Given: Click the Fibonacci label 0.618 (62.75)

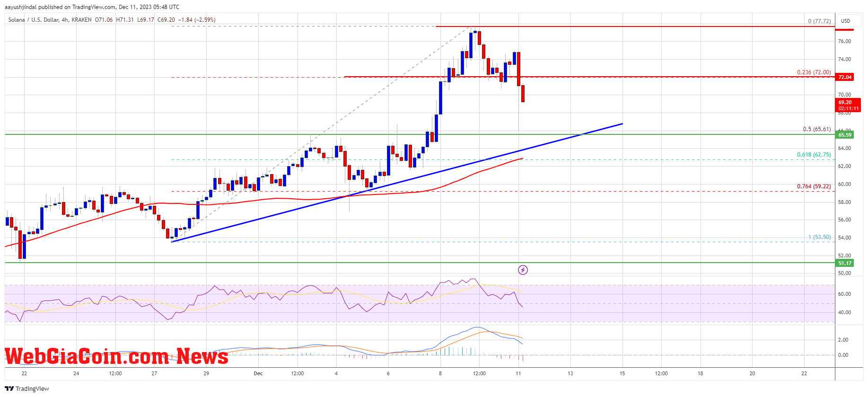Looking at the screenshot, I should click(814, 155).
